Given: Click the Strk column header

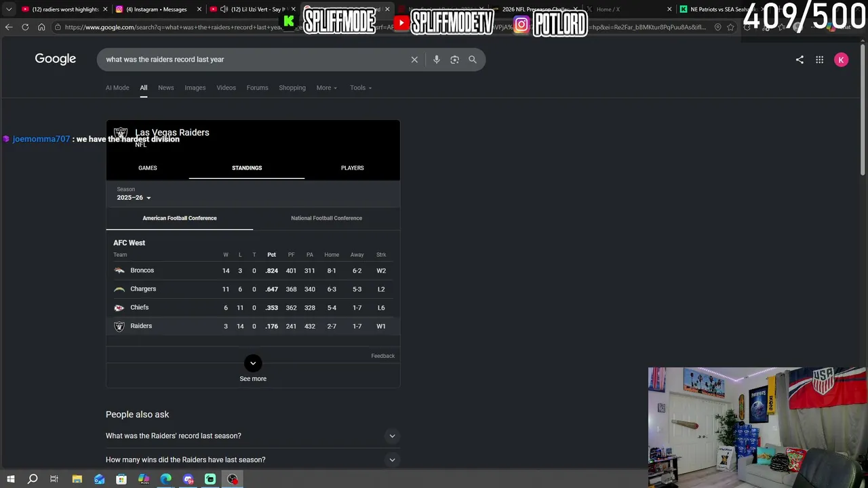Looking at the screenshot, I should point(381,255).
